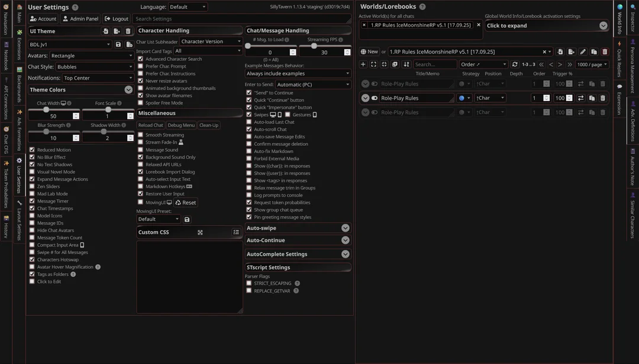The image size is (639, 364).
Task: Expand the Auto-swipe section
Action: click(x=345, y=228)
